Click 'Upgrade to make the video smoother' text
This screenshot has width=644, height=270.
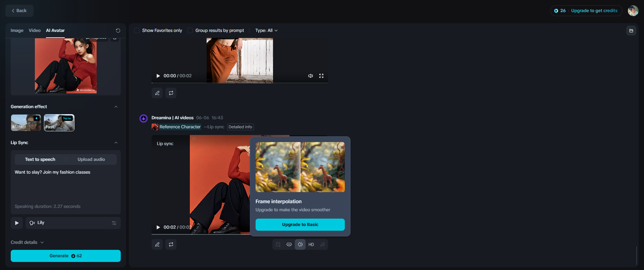293,210
